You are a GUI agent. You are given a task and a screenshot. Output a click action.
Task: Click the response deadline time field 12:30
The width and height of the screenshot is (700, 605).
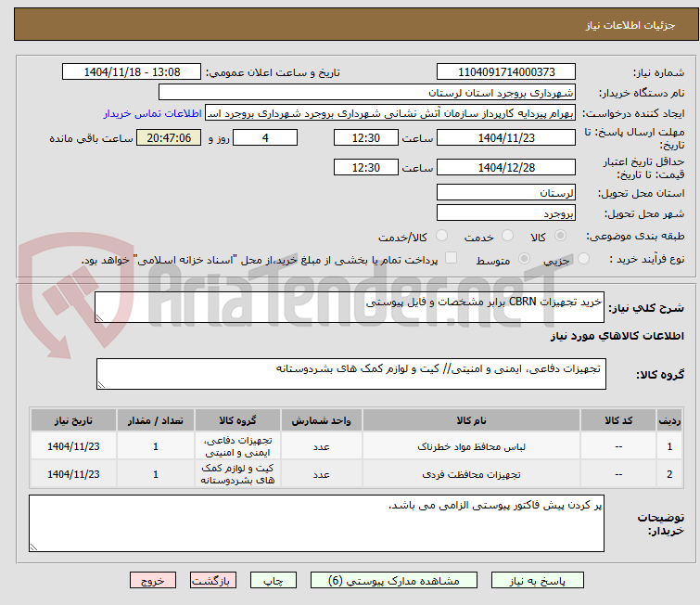(x=366, y=137)
